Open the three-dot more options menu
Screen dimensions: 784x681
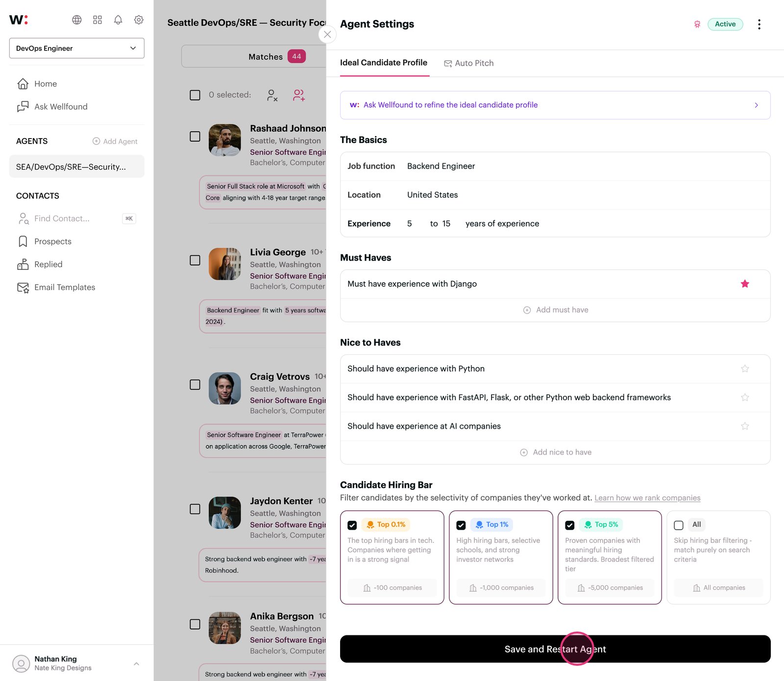point(759,24)
